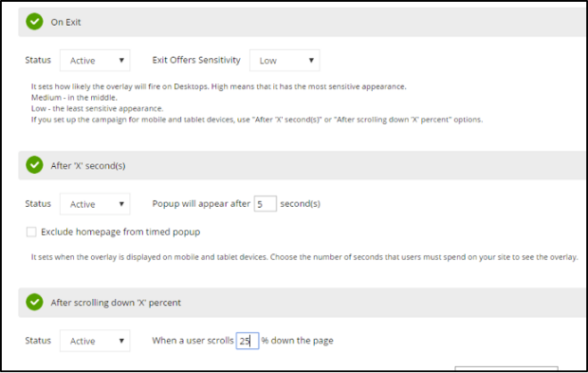
Task: Open the Exit Offers Sensitivity dropdown showing Low
Action: (285, 61)
